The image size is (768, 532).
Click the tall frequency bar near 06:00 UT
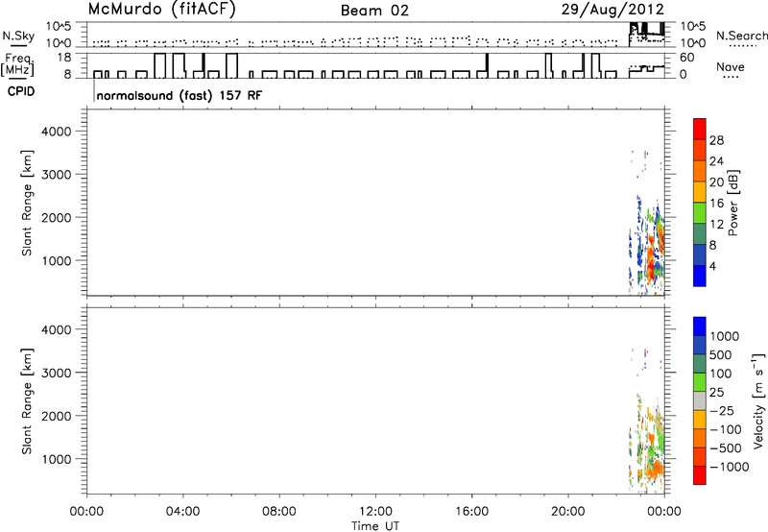[x=231, y=65]
